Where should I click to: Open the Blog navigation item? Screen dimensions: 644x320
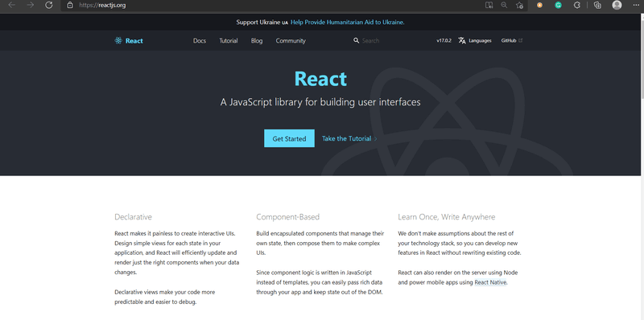click(x=257, y=41)
